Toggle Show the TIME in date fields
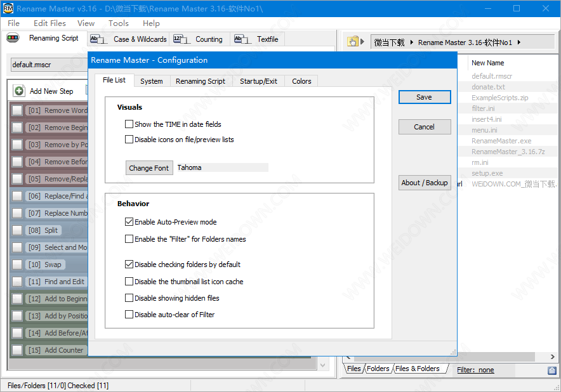561x392 pixels. [x=129, y=124]
